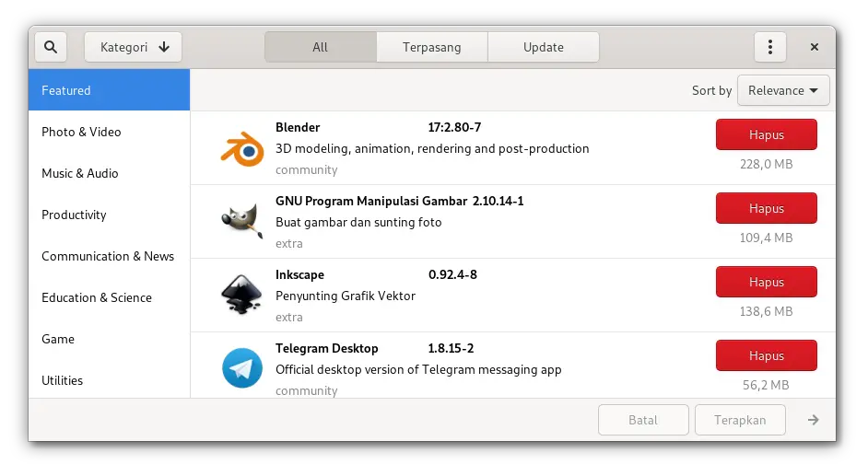Switch to the Terpasang tab
868x476 pixels.
point(432,47)
